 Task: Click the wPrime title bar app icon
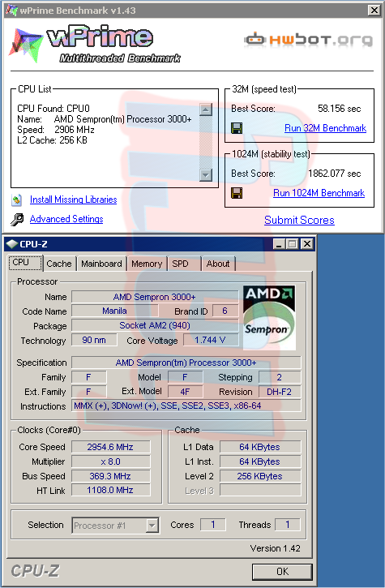tap(11, 10)
